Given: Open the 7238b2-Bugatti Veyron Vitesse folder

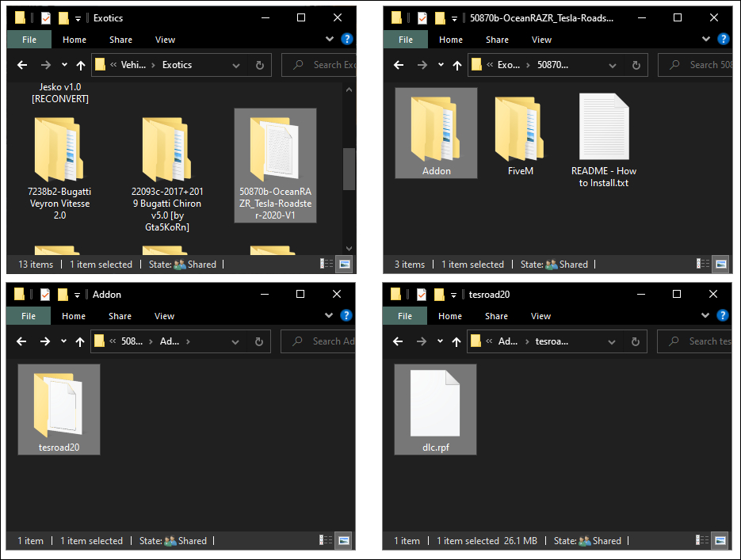Looking at the screenshot, I should tap(59, 169).
